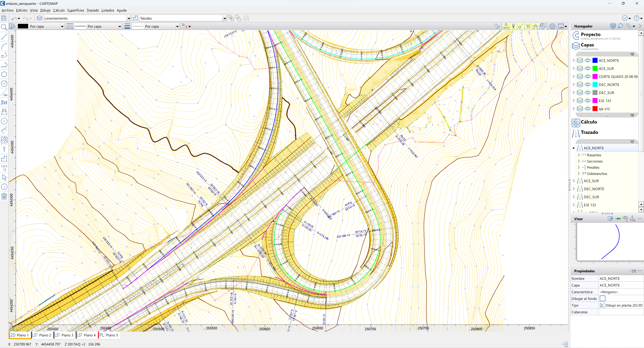This screenshot has height=348, width=644.
Task: Click the Navegador search magnifier icon
Action: [x=621, y=26]
